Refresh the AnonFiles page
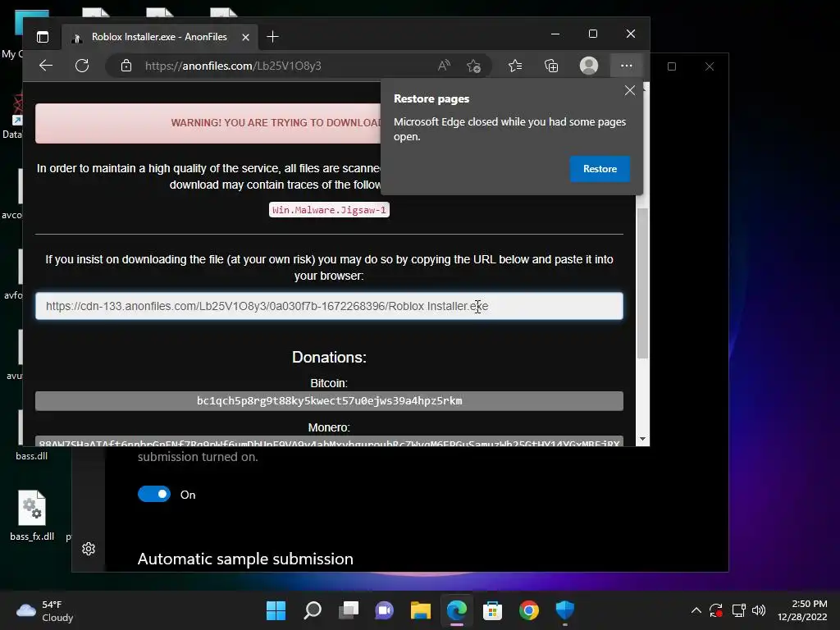 click(82, 66)
